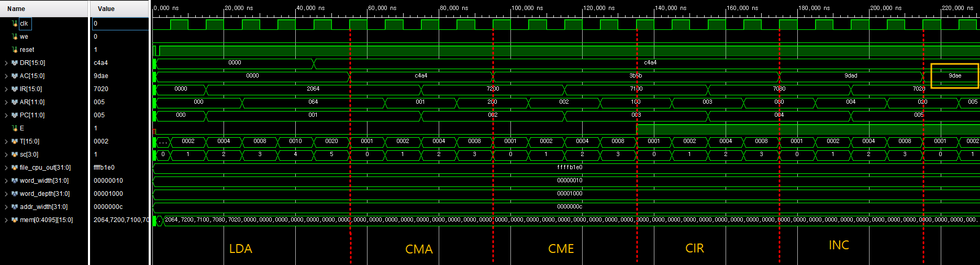Click the 100.000 ns time ruler mark
980x265 pixels.
[x=528, y=8]
